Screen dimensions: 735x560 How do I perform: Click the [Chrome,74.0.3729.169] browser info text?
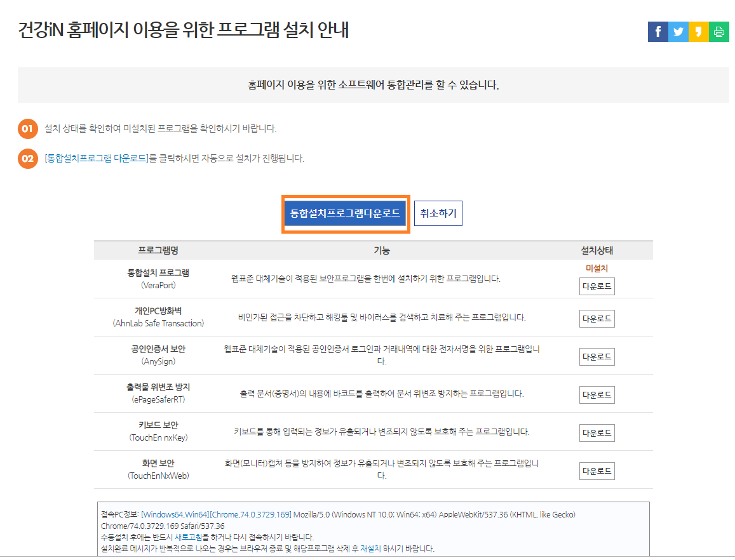(251, 514)
